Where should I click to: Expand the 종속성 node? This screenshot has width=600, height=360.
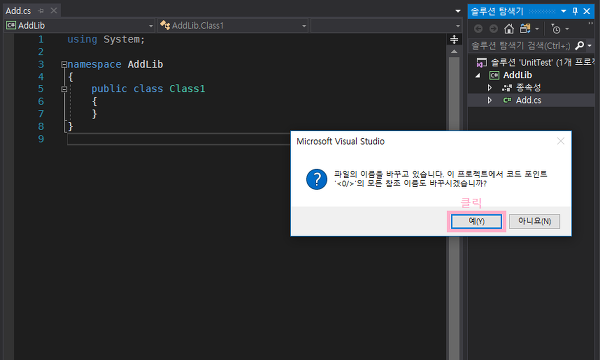[489, 88]
